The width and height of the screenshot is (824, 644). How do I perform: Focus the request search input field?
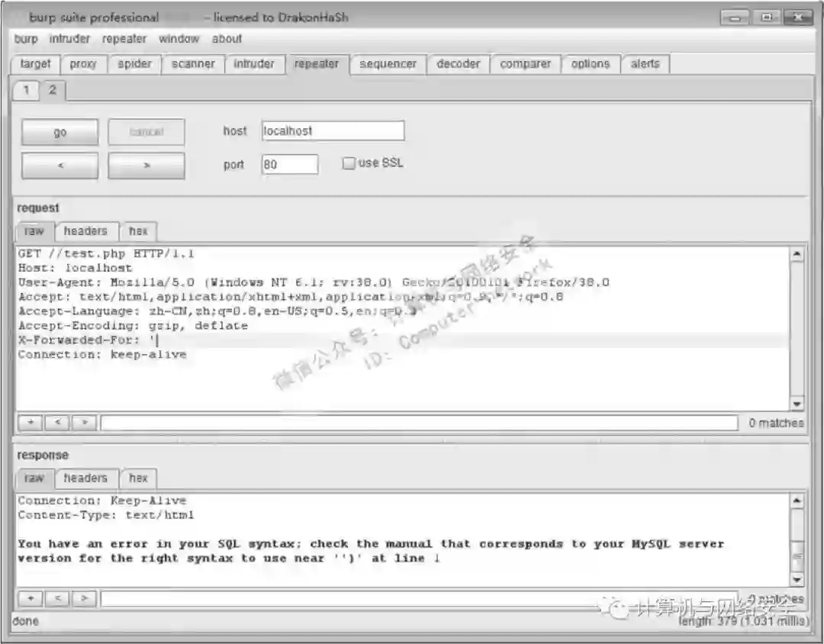(x=420, y=423)
